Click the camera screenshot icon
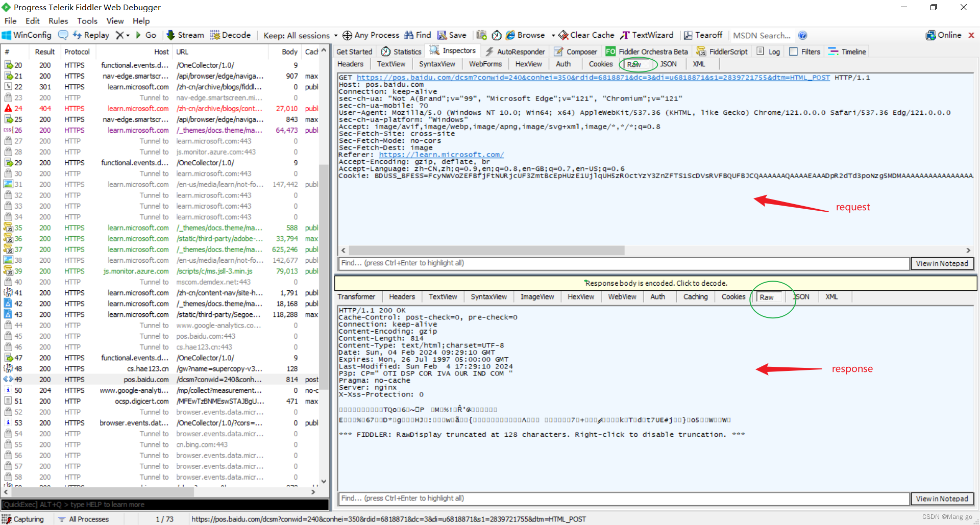Viewport: 980px width, 525px height. 481,35
